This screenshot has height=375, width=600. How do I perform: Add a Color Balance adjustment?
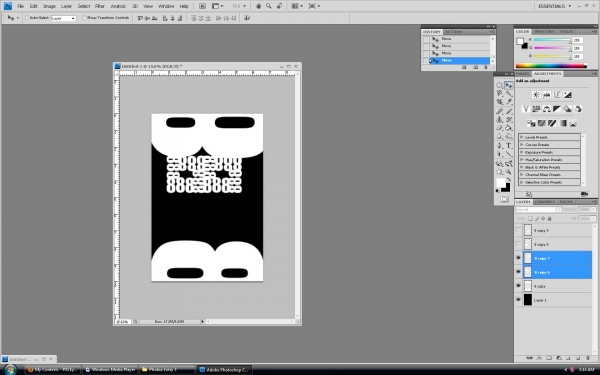pos(546,109)
